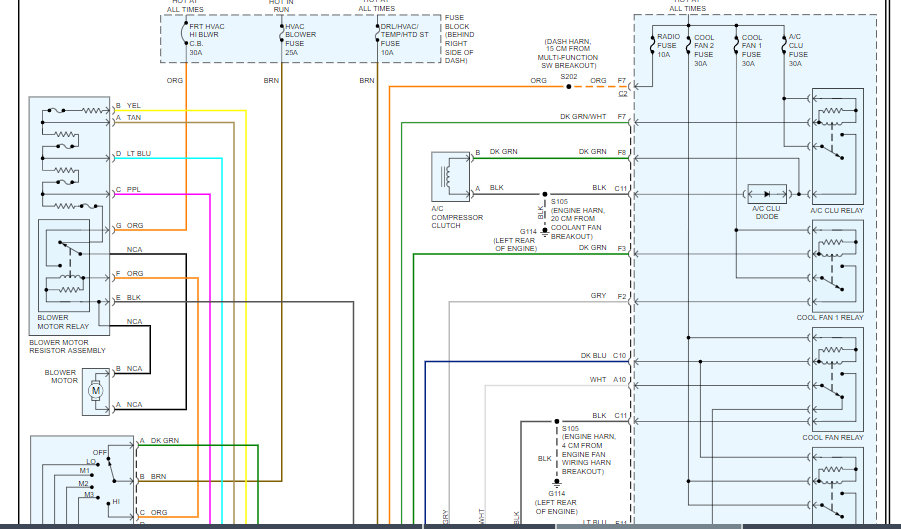Click the blower motor M symbol
This screenshot has height=529, width=901.
pyautogui.click(x=97, y=390)
